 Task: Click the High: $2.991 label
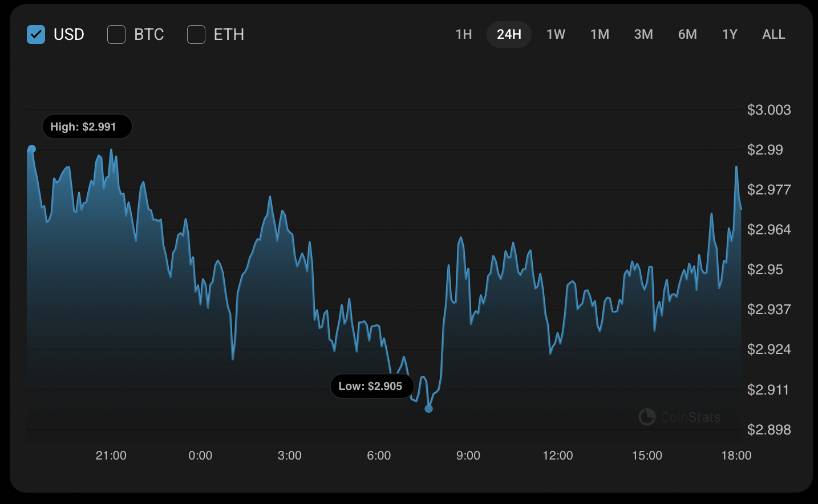tap(87, 127)
